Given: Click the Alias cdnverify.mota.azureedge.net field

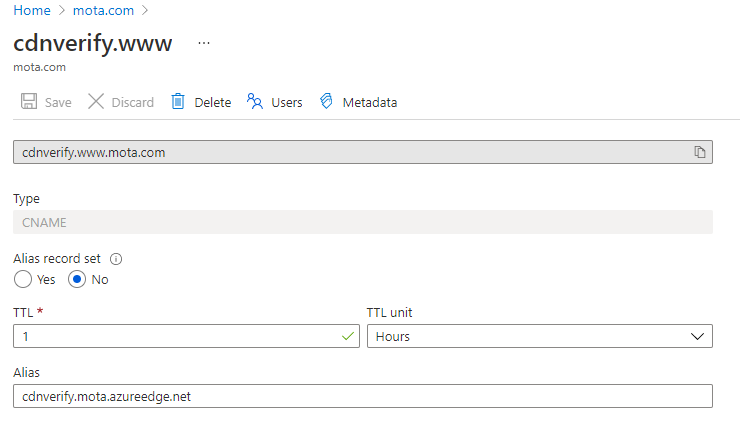Looking at the screenshot, I should coord(362,396).
